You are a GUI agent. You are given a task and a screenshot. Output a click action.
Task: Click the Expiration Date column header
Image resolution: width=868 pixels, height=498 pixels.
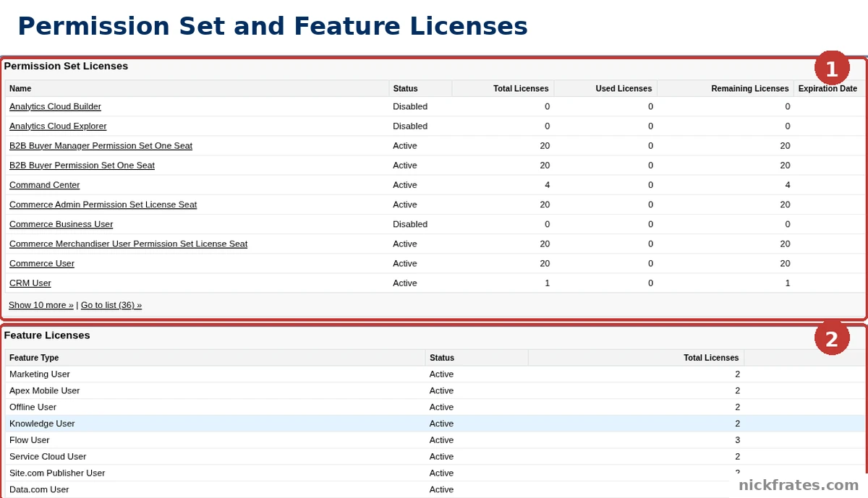point(828,88)
